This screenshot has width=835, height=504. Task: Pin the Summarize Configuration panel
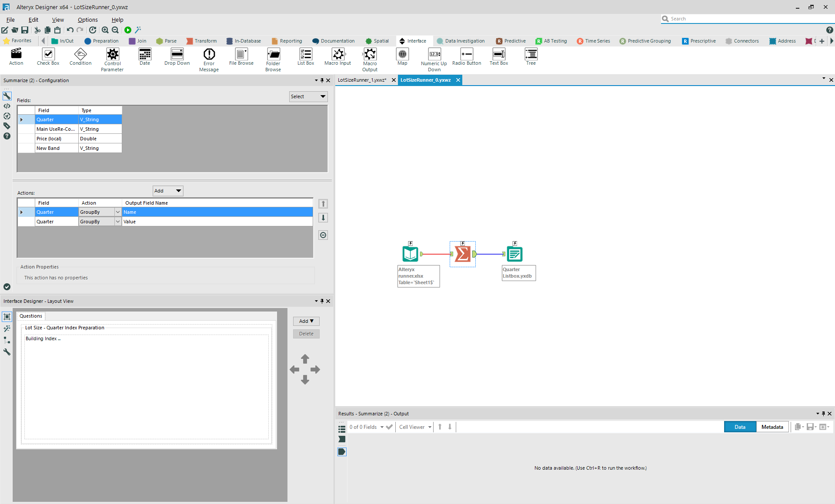coord(322,80)
